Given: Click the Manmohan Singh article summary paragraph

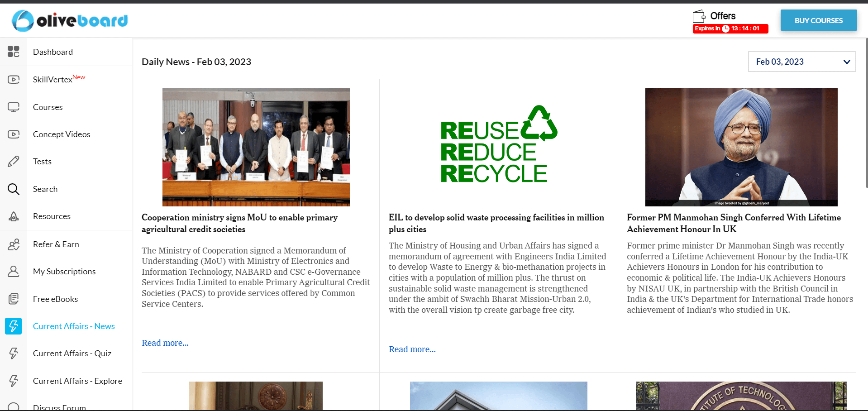Looking at the screenshot, I should coord(740,277).
